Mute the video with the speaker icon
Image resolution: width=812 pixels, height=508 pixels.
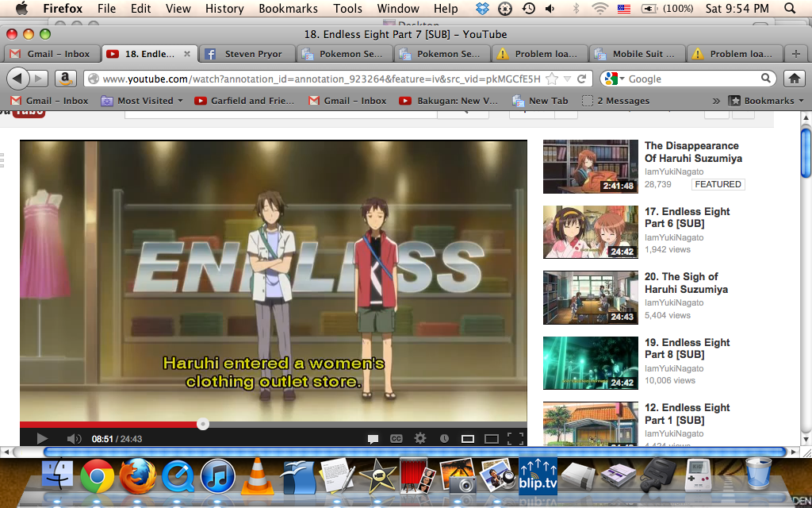(74, 438)
